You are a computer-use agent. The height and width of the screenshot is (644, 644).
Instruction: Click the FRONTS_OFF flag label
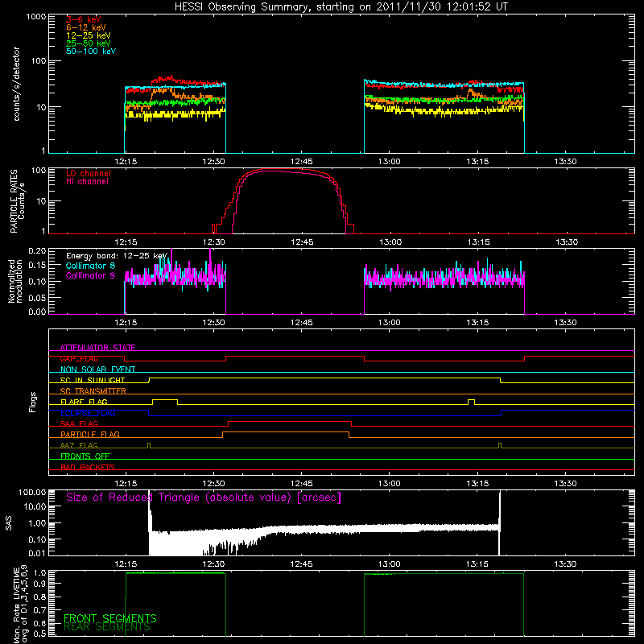click(x=85, y=456)
